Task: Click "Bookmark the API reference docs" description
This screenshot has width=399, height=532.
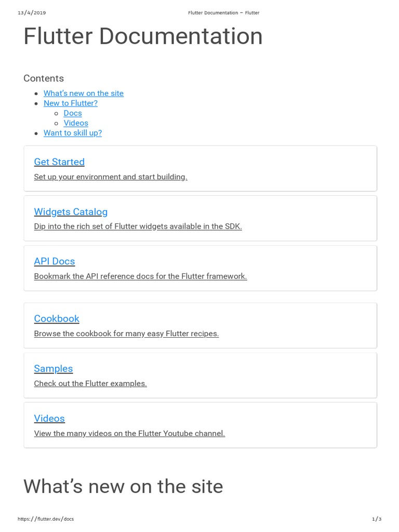Action: pos(140,276)
